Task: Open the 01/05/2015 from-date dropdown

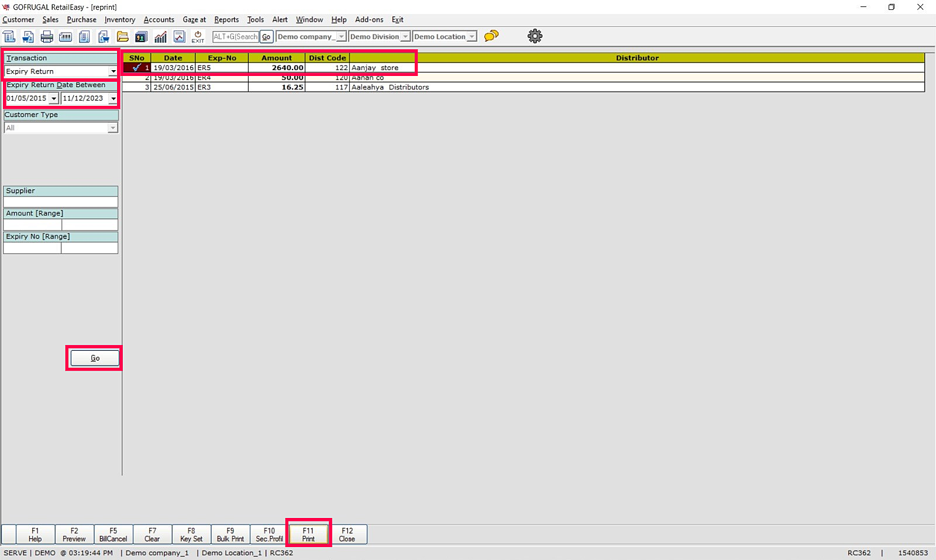Action: [54, 98]
